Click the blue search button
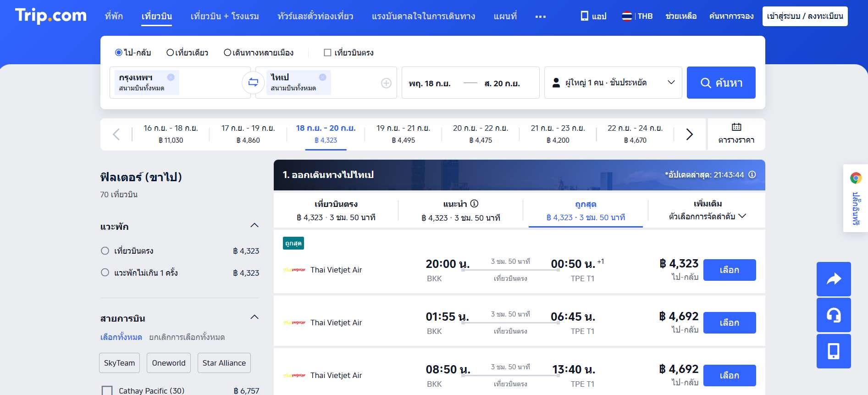 [x=721, y=83]
